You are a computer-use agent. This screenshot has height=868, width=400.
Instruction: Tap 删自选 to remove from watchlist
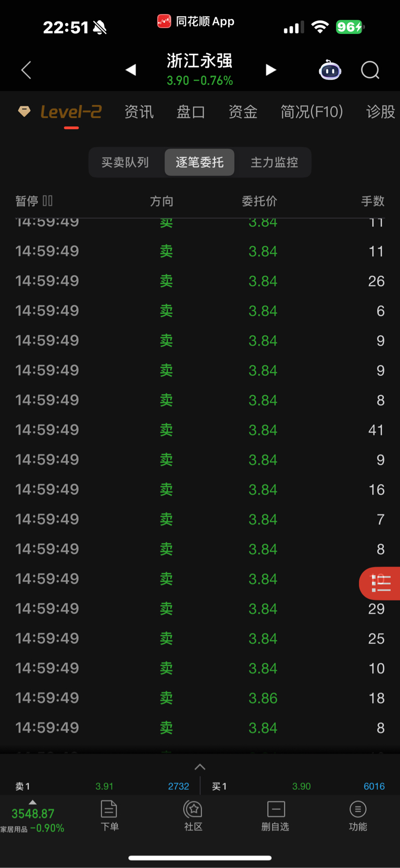click(x=275, y=816)
